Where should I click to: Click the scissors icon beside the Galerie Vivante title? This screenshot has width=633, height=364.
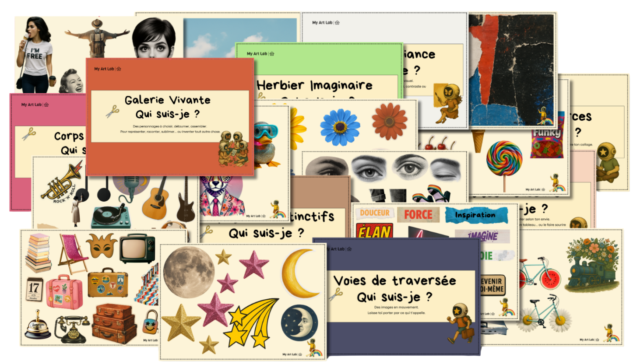click(x=113, y=111)
